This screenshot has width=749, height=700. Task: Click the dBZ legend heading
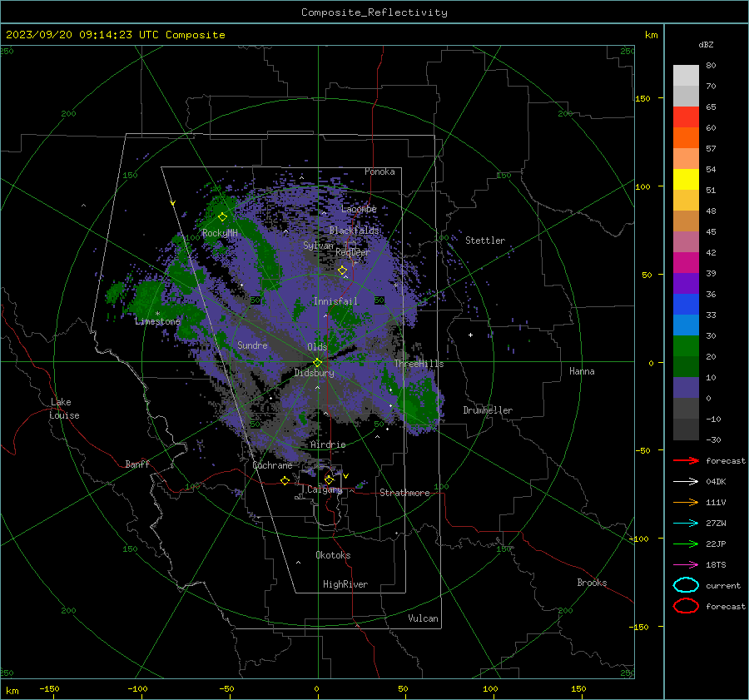pyautogui.click(x=706, y=44)
